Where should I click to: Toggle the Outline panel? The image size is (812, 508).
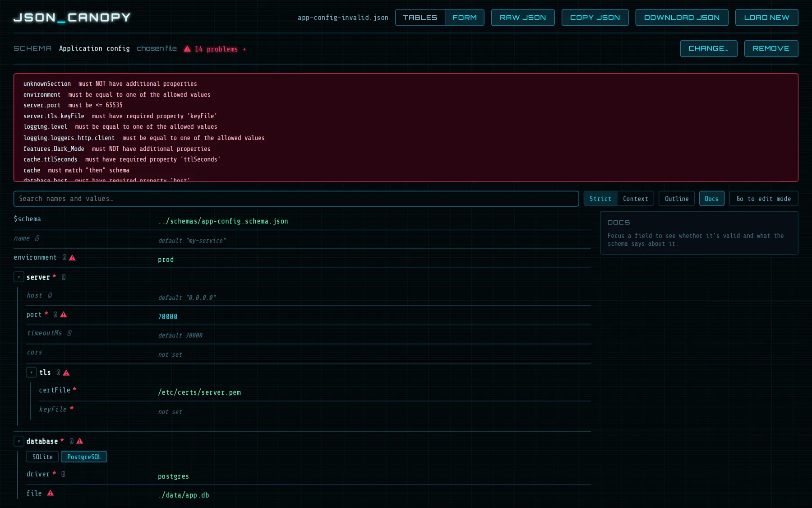(677, 199)
